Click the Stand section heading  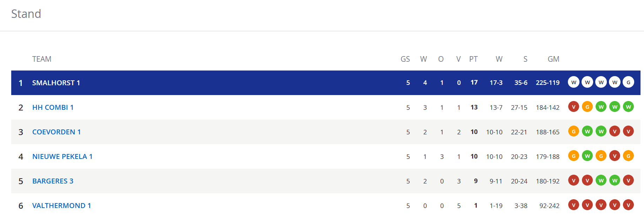point(26,14)
